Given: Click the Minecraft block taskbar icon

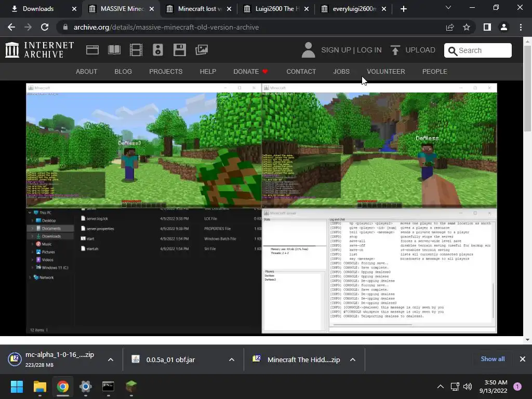Looking at the screenshot, I should 131,387.
